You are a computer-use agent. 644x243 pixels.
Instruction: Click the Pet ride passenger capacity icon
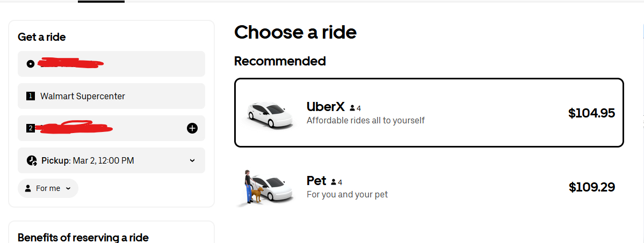point(334,182)
